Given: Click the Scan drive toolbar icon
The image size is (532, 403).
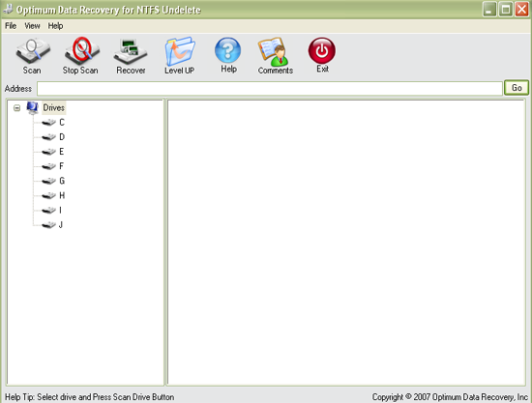Looking at the screenshot, I should click(x=33, y=51).
